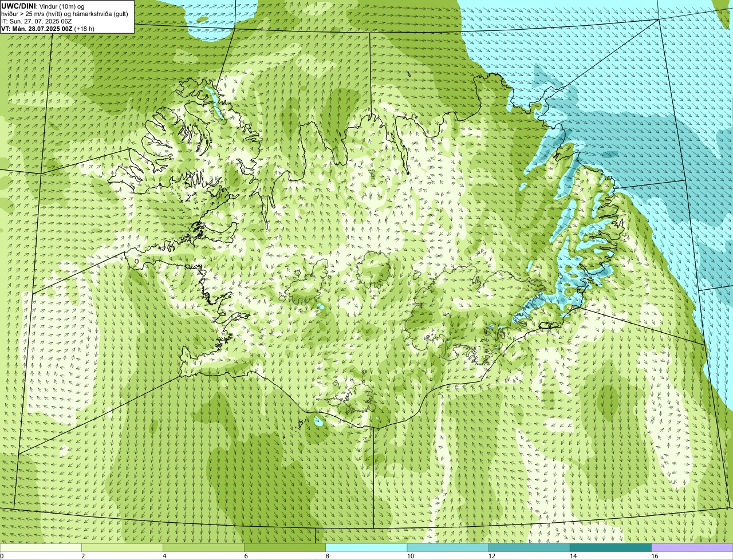The height and width of the screenshot is (560, 733).
Task: Click the dark teal 14–16 legend swatch
Action: [610, 548]
